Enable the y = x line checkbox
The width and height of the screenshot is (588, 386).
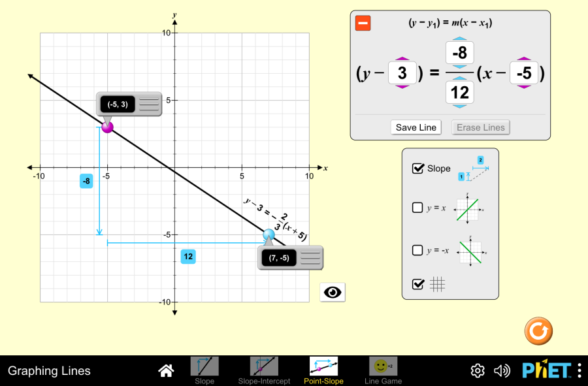point(418,208)
